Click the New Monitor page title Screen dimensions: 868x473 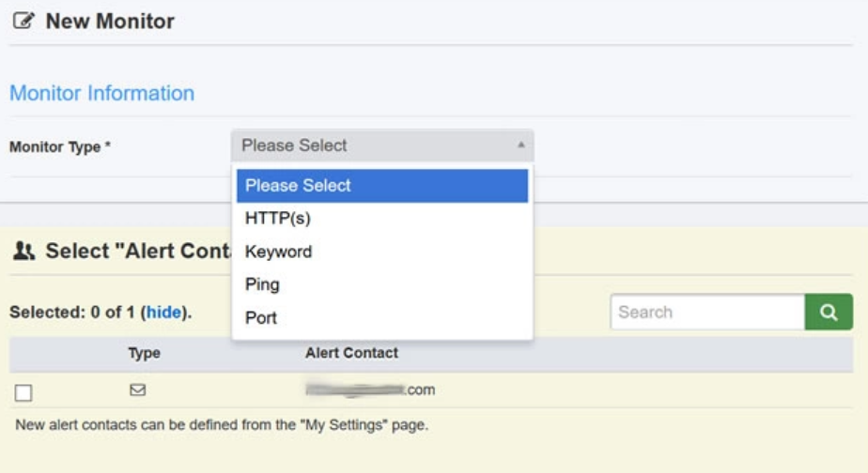(x=109, y=22)
